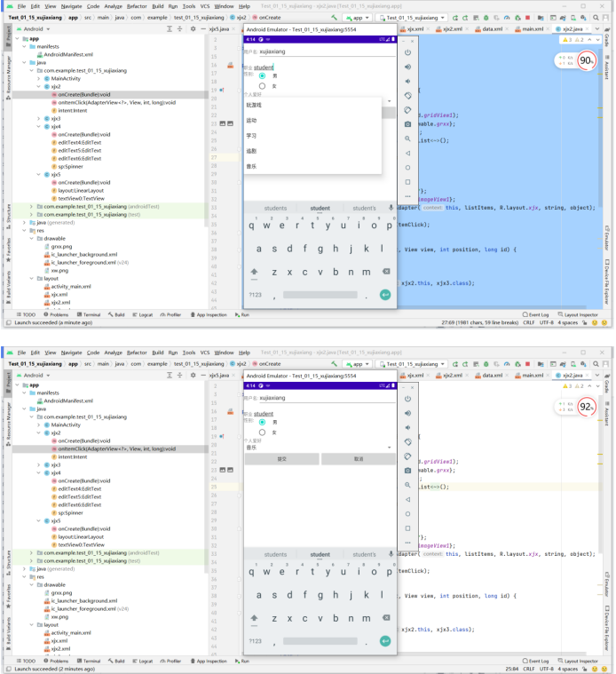
Task: Click emulator zoom magnifier in lower screenshot
Action: [407, 485]
